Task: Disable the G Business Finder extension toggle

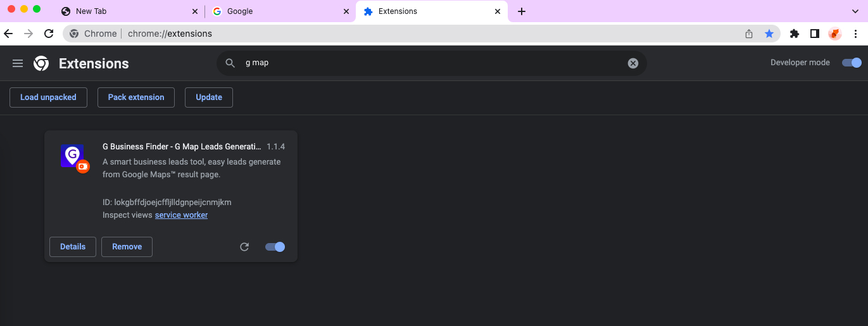Action: (x=275, y=247)
